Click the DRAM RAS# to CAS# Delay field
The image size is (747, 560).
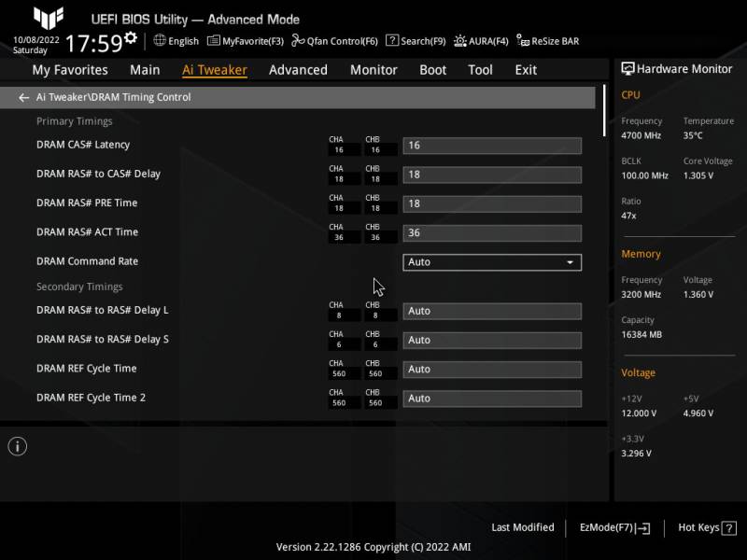492,175
